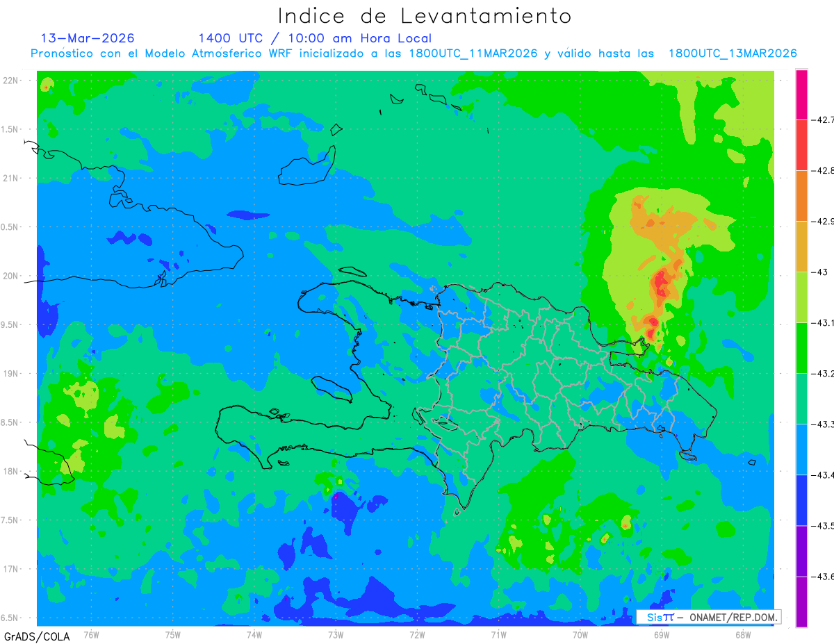The width and height of the screenshot is (834, 644).
Task: Click the '1800UTC_11MAR2026' initialization time
Action: pyautogui.click(x=473, y=53)
